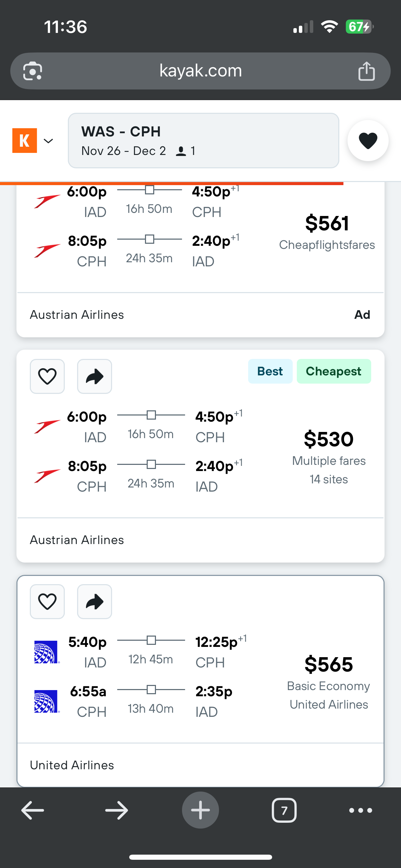
Task: Expand the dropdown chevron beside Kayak logo
Action: (x=49, y=141)
